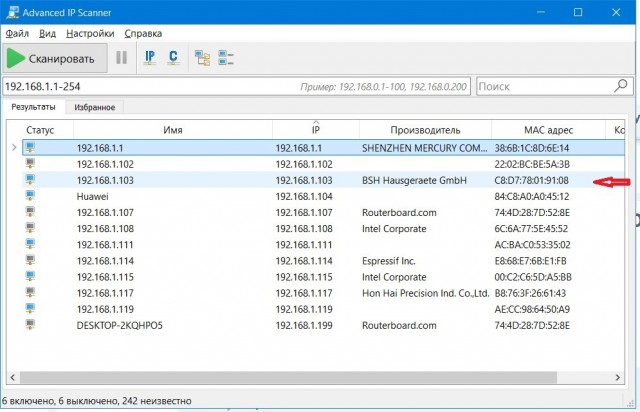This screenshot has height=412, width=640.
Task: Select the Huawei device status icon
Action: click(x=30, y=196)
